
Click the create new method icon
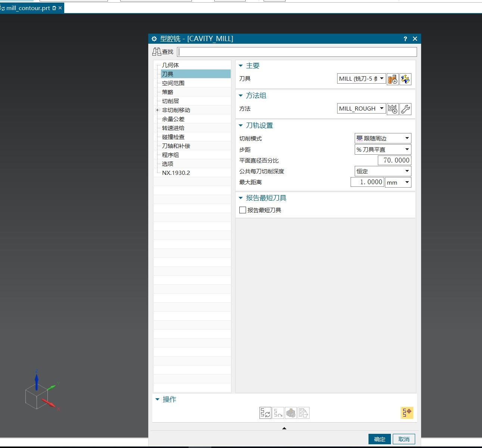(x=393, y=109)
